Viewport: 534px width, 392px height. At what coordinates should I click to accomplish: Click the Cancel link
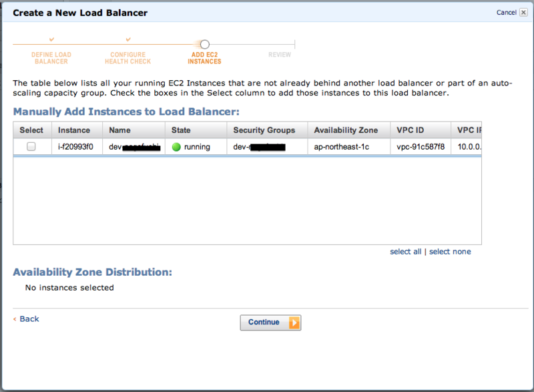507,13
